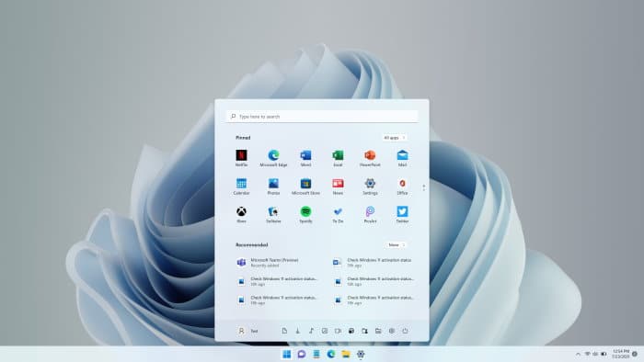Open File Explorer from Start bottom bar

pyautogui.click(x=378, y=331)
